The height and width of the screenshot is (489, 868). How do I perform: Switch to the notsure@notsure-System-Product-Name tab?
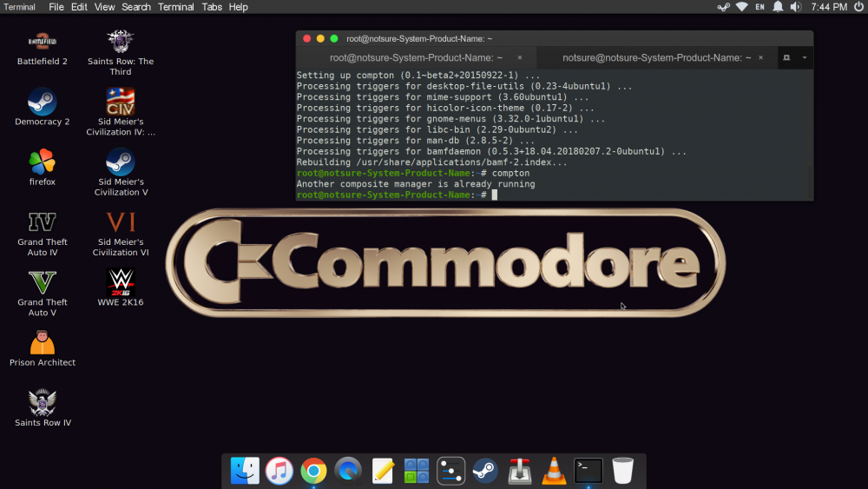656,57
